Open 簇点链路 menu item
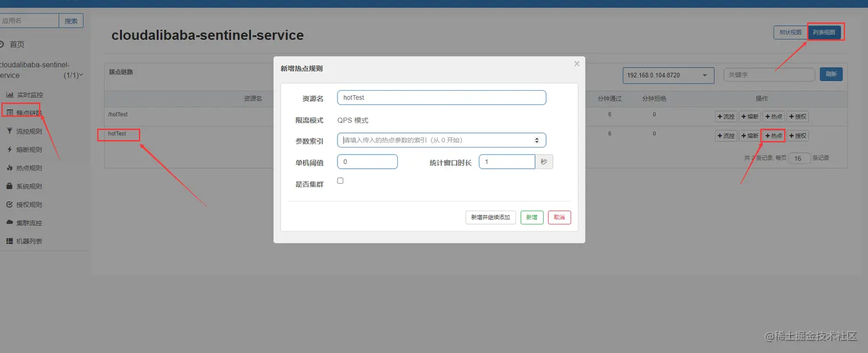868x353 pixels. (x=29, y=113)
